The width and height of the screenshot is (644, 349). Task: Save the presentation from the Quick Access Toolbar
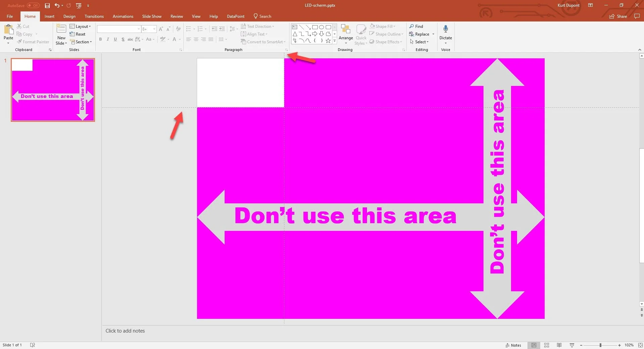click(x=47, y=6)
